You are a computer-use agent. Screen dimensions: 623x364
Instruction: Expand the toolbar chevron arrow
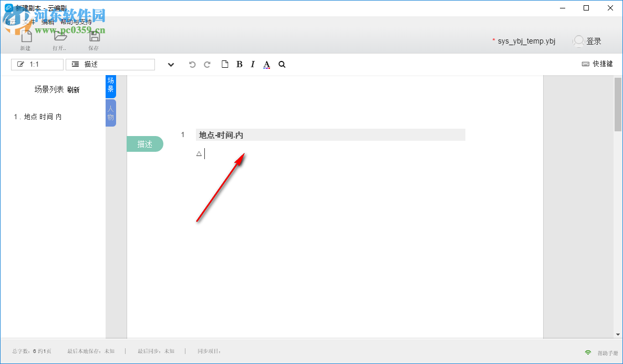(x=171, y=64)
